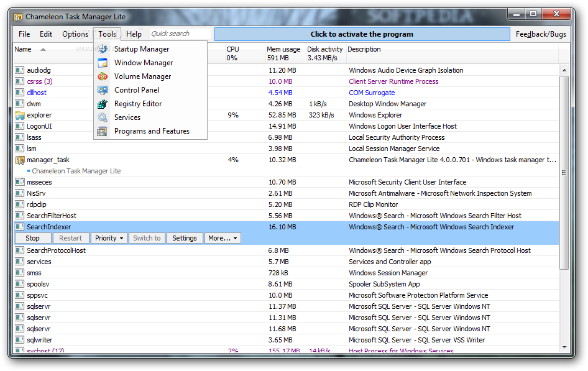Click the Switch to button
Viewport: 588px width, 371px height.
pos(147,238)
